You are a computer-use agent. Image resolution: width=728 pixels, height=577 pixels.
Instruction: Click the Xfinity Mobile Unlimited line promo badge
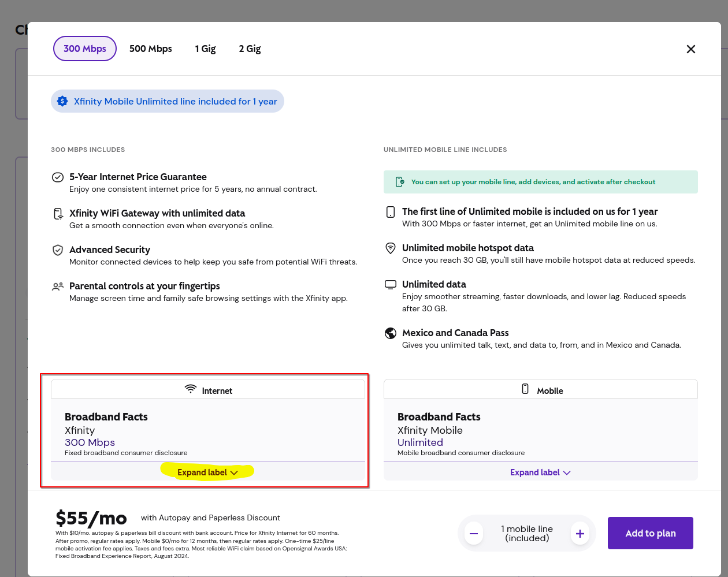coord(168,101)
